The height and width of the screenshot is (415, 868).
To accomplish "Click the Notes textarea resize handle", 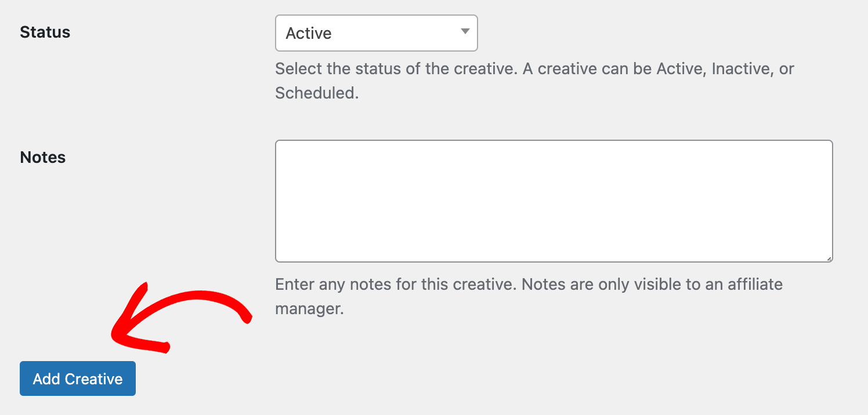I will [829, 258].
